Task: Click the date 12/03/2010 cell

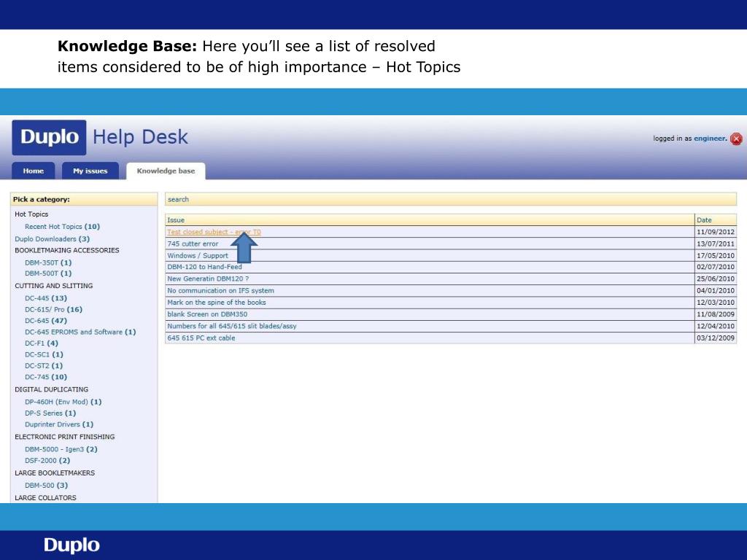Action: click(716, 303)
